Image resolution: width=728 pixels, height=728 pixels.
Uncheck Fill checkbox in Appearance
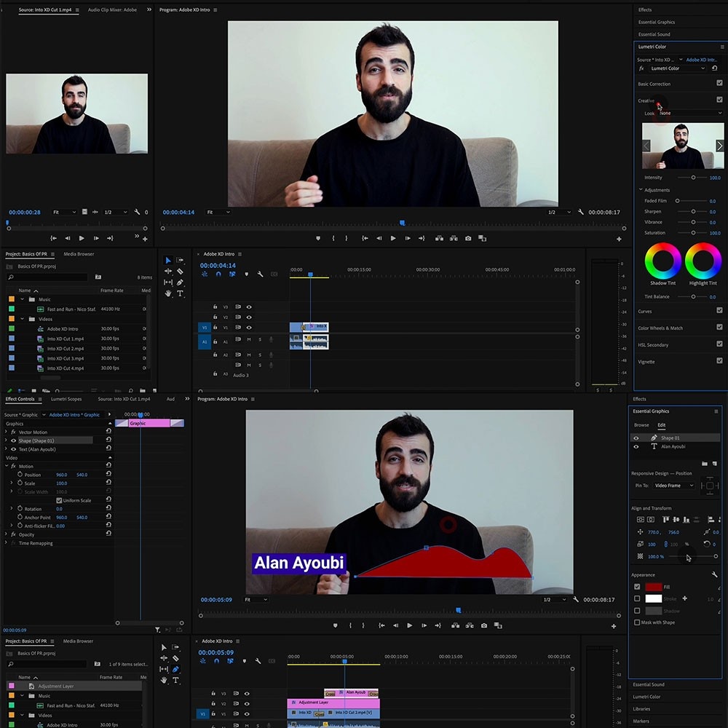pos(637,587)
